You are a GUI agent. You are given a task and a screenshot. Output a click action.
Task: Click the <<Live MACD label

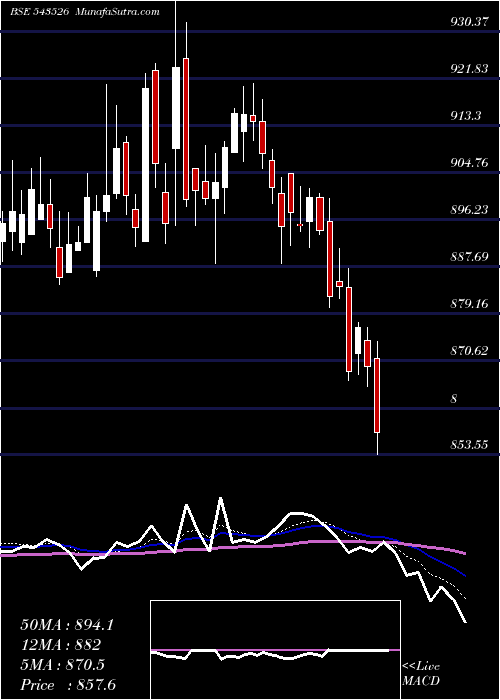(421, 674)
